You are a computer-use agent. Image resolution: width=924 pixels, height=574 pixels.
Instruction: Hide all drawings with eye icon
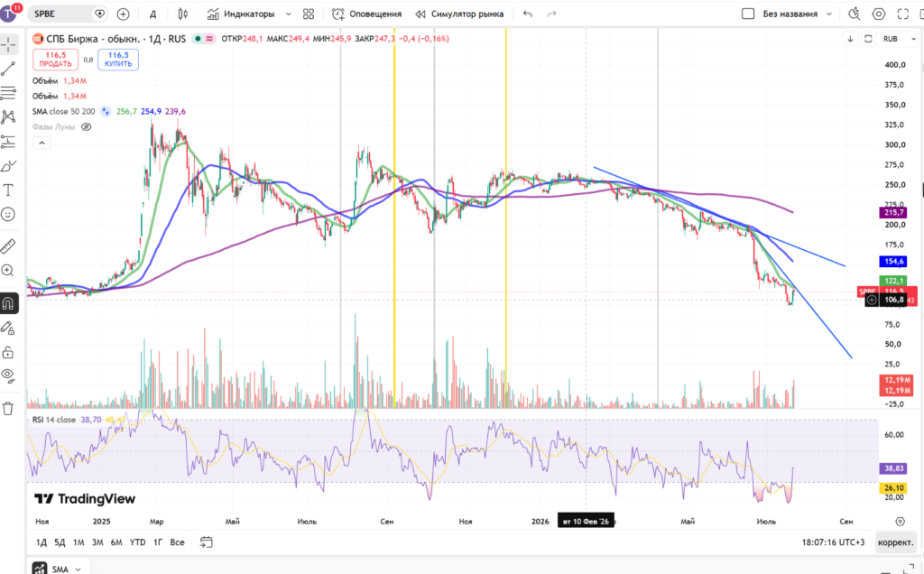(x=8, y=375)
